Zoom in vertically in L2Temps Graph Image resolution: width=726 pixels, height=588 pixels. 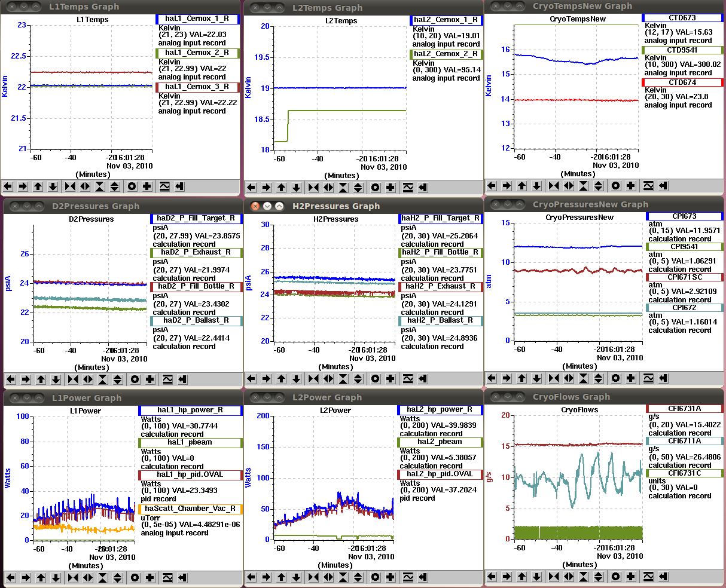[x=343, y=188]
